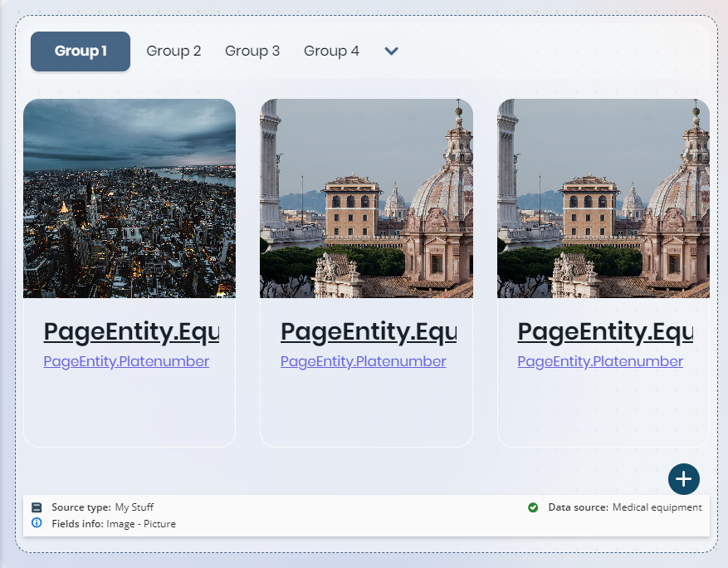The height and width of the screenshot is (568, 728).
Task: Open PageEntity.Equ title on city skyline card
Action: tap(131, 332)
